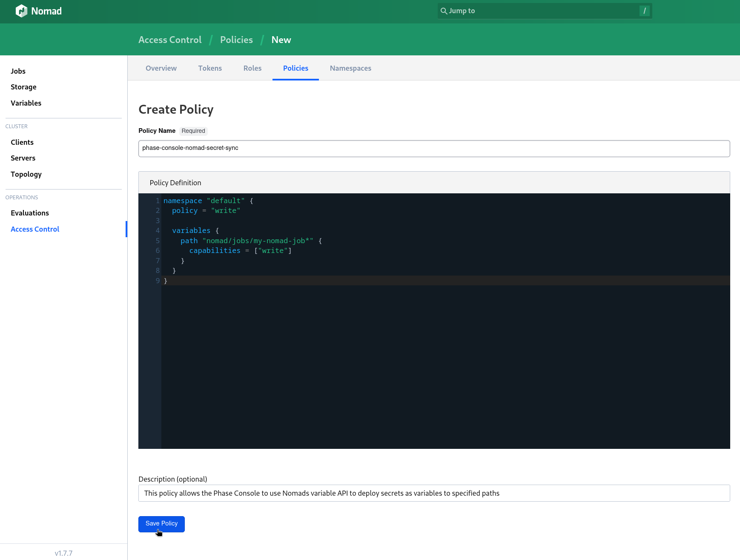
Task: Open the Tokens tab
Action: click(x=210, y=68)
